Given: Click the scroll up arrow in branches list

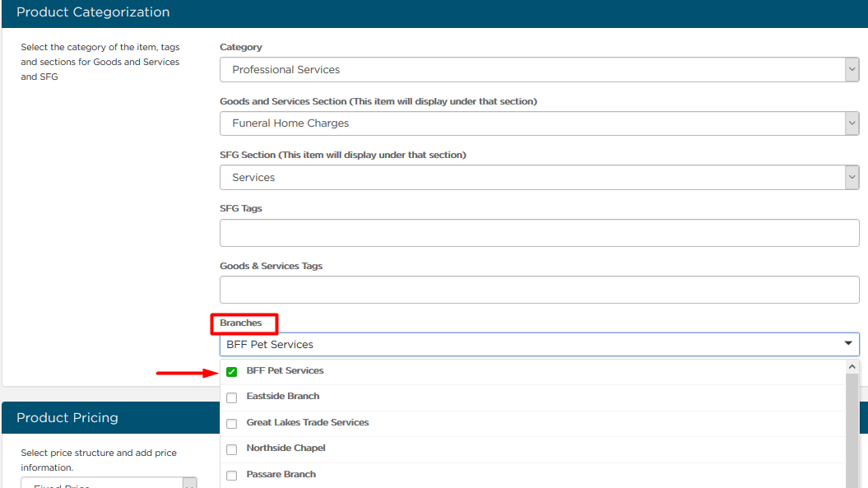Looking at the screenshot, I should 852,367.
